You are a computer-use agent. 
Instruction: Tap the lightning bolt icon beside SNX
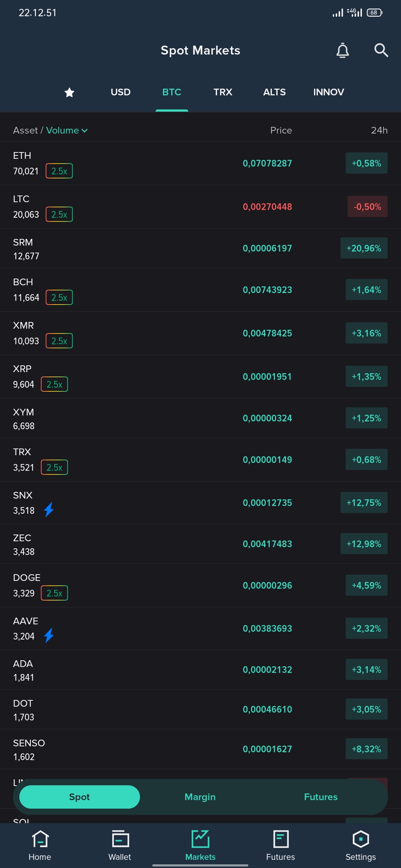[49, 510]
